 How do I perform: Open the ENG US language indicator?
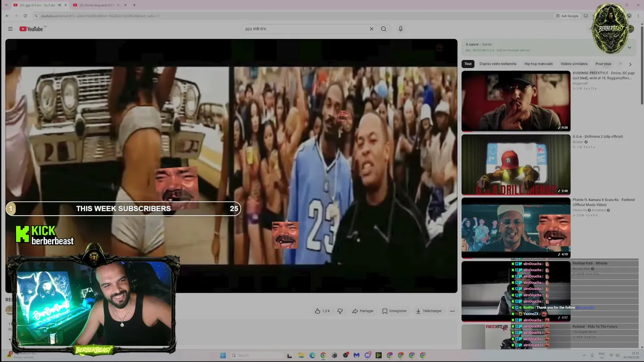[602, 355]
